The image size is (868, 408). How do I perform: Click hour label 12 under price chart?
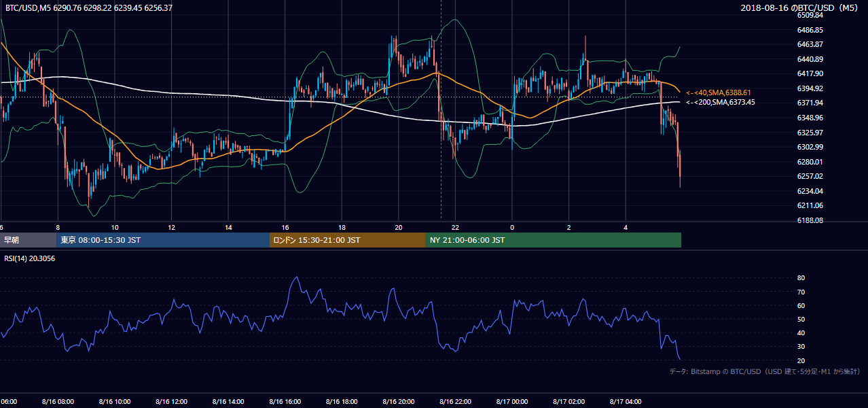(x=172, y=227)
